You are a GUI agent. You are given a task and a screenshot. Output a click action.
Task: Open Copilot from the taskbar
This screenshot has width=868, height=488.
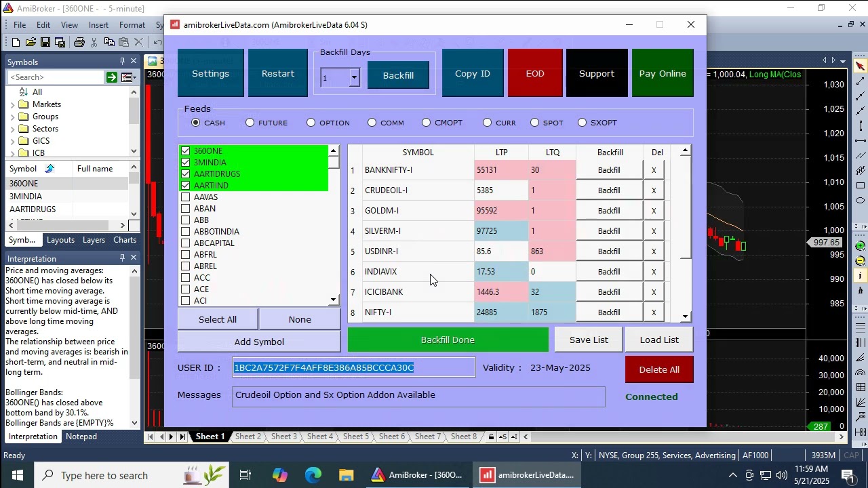[279, 475]
